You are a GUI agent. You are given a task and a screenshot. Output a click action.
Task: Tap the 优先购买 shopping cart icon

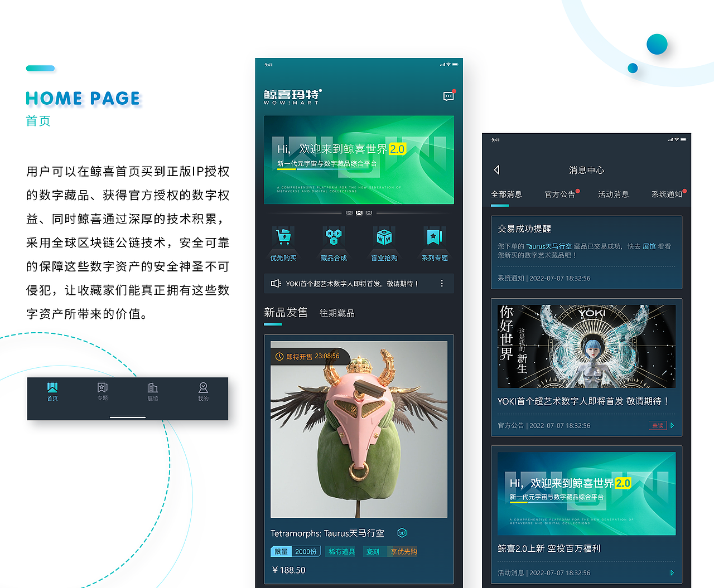[283, 237]
